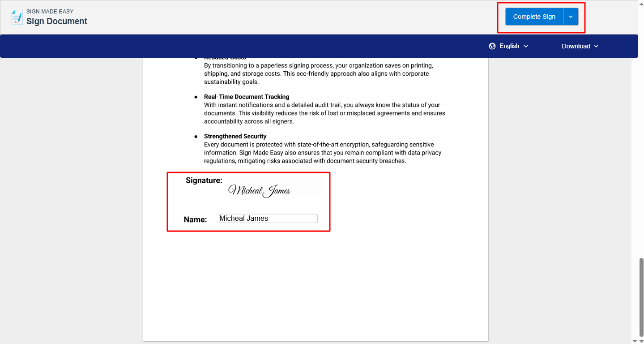Click the up arrow on the right scrollbar

pos(640,4)
